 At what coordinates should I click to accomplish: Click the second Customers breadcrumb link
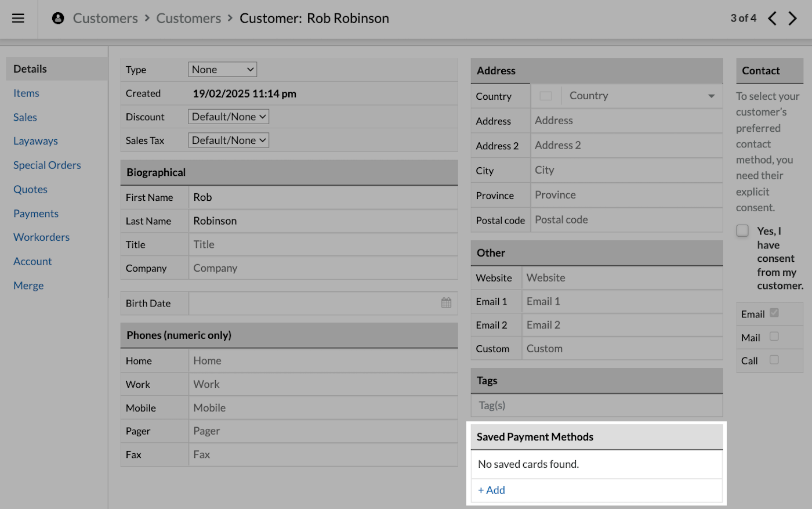(189, 18)
